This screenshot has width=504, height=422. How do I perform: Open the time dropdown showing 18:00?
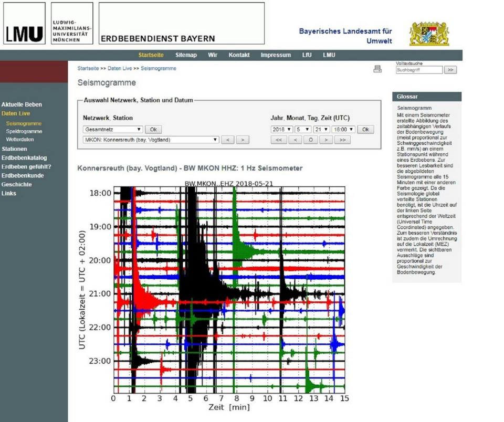coord(343,130)
